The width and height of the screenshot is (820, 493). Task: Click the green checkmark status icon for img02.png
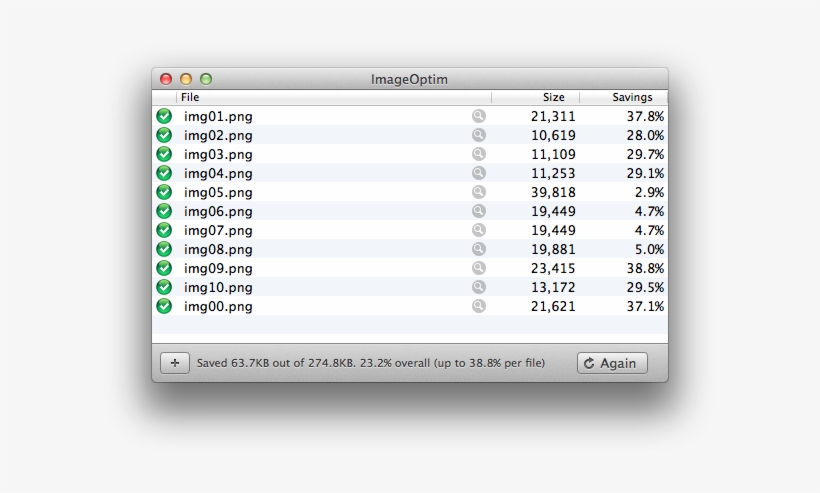click(x=164, y=135)
